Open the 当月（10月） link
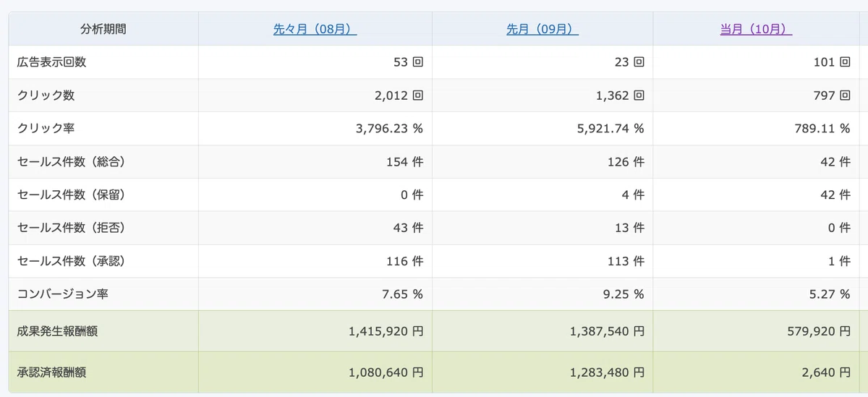This screenshot has width=868, height=397. coord(756,30)
